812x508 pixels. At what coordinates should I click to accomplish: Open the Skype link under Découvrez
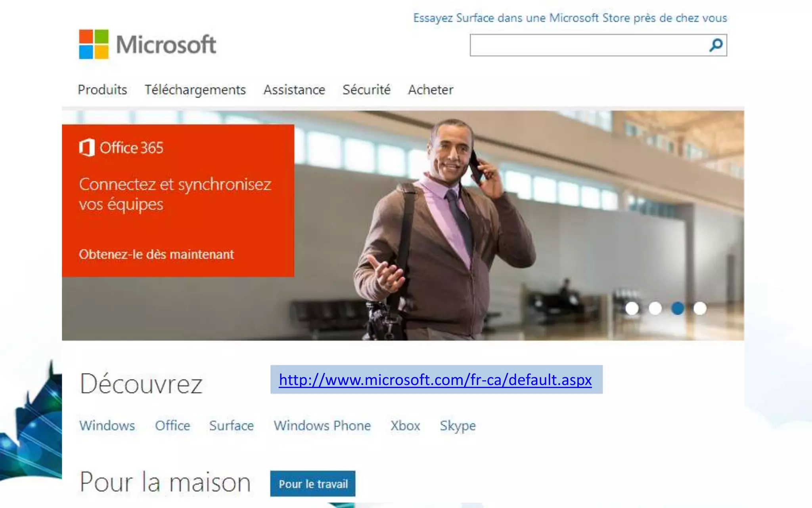pyautogui.click(x=458, y=426)
